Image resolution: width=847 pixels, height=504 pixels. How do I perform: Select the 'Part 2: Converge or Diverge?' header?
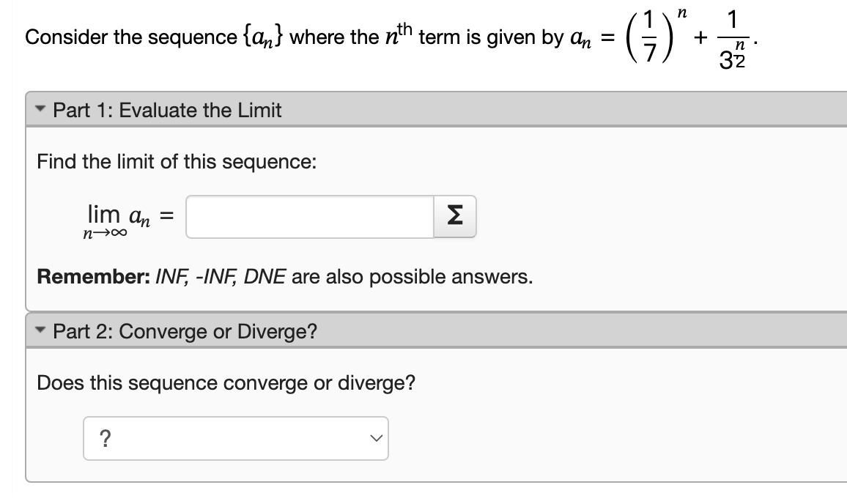[185, 331]
